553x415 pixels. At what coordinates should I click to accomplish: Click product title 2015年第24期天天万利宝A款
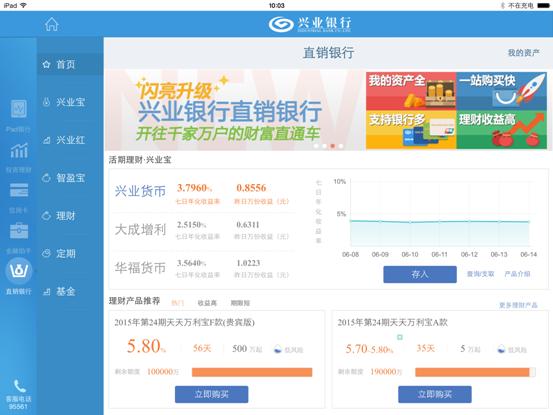click(x=392, y=322)
